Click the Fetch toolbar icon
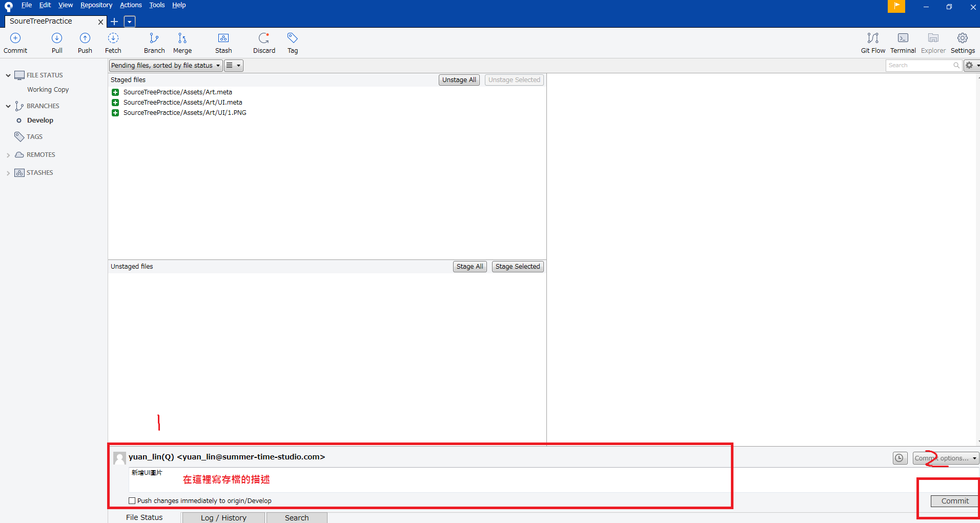Screen dimensions: 980x523 pos(113,38)
